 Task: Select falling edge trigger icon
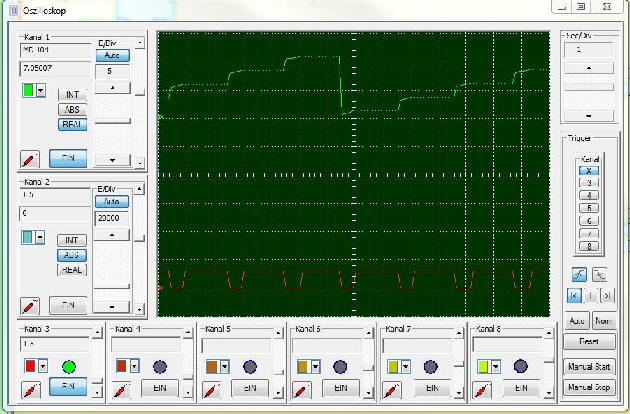coord(598,275)
